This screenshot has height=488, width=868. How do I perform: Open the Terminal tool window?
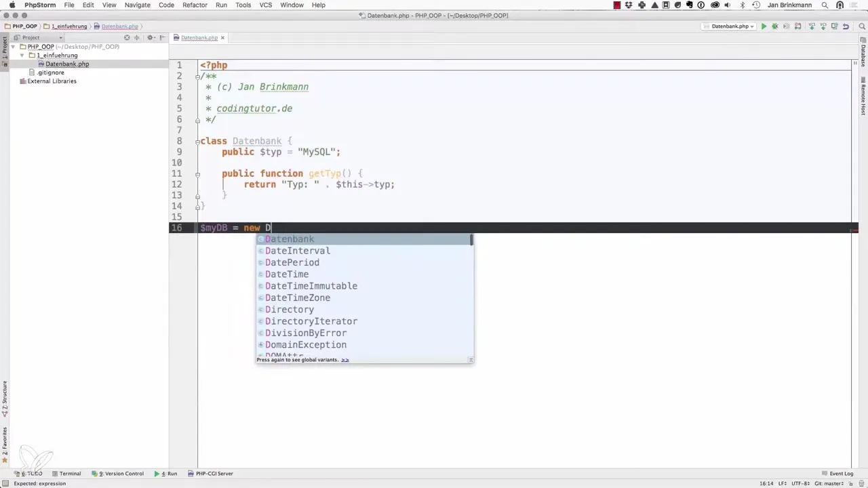pyautogui.click(x=66, y=474)
